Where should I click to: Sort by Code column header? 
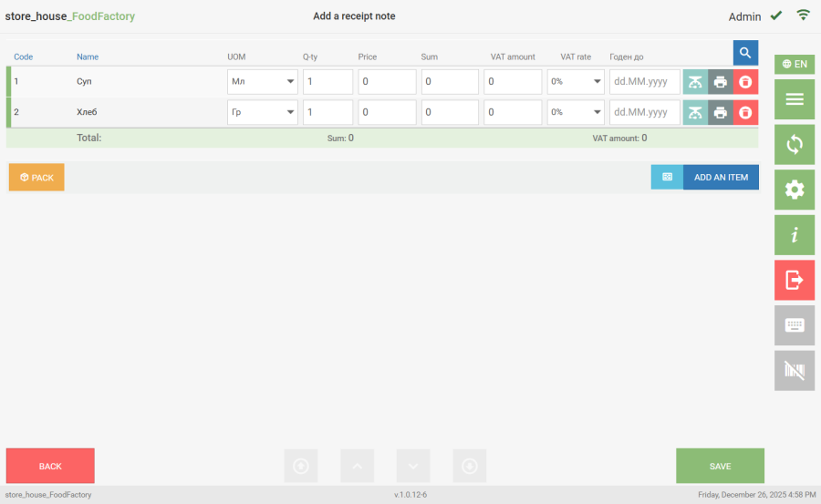click(x=23, y=57)
